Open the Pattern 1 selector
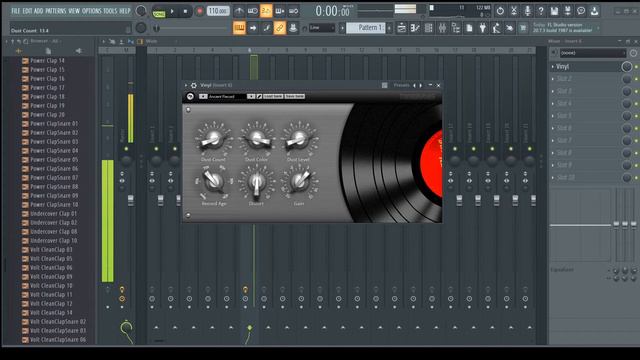This screenshot has height=360, width=640. [366, 28]
